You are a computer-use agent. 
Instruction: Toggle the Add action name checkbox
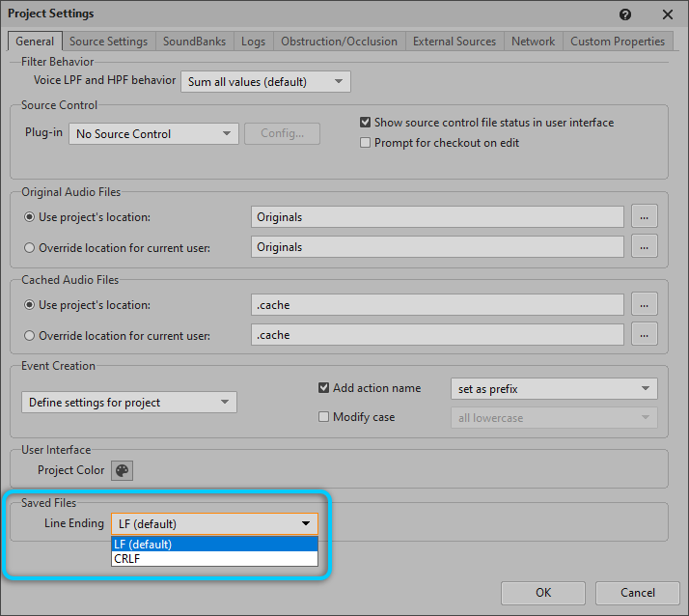click(x=324, y=388)
